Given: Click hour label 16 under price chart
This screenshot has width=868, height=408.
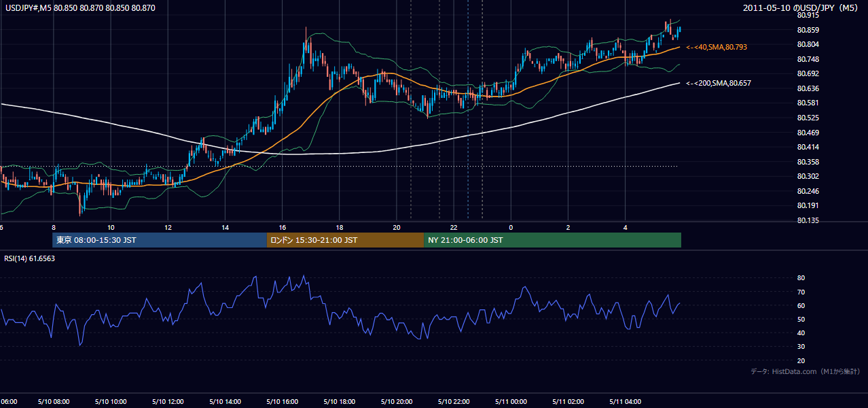Looking at the screenshot, I should click(282, 227).
